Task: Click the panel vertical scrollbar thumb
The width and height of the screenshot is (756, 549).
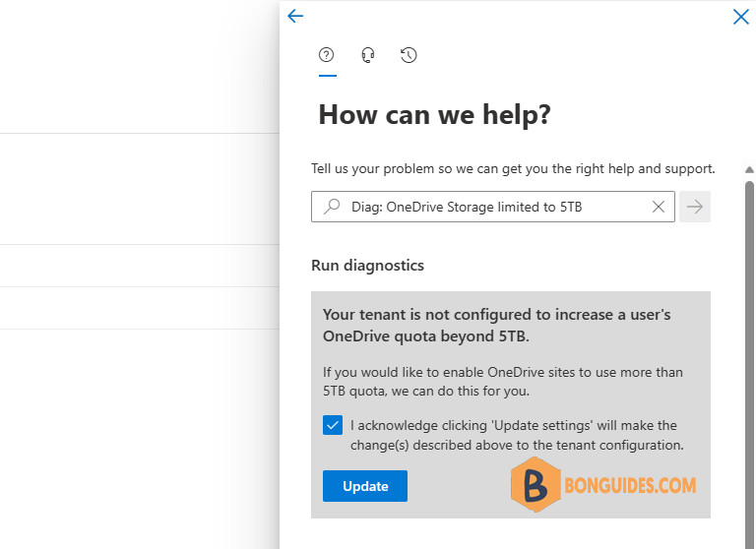Action: (749, 364)
